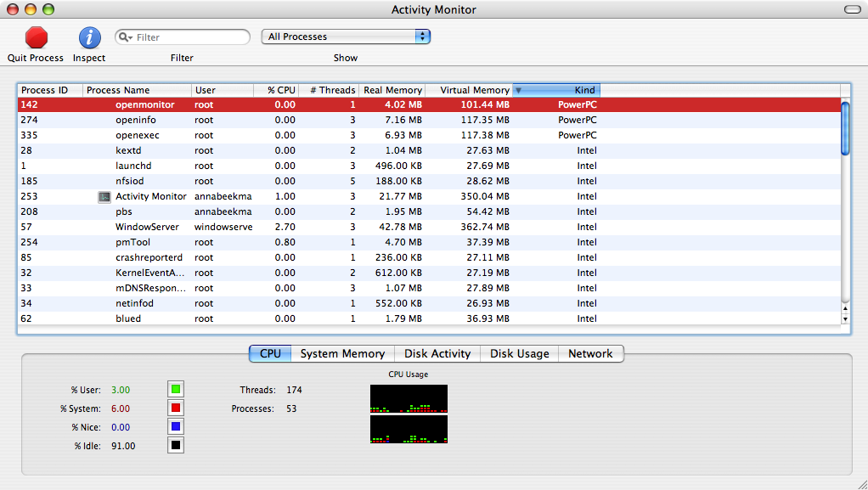Screen dimensions: 868x490
Task: Click the window resize grip corner
Action: 861,484
